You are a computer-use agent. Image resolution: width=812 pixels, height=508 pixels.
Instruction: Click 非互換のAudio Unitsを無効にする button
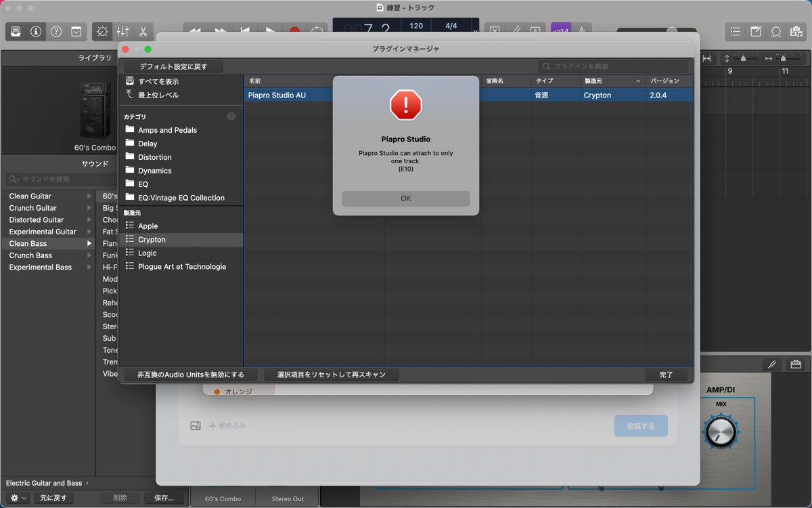(190, 375)
